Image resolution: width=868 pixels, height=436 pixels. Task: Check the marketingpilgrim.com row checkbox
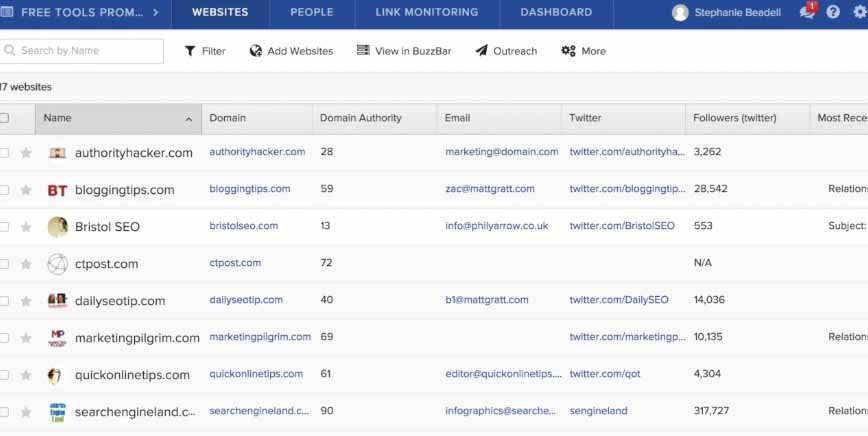coord(4,338)
